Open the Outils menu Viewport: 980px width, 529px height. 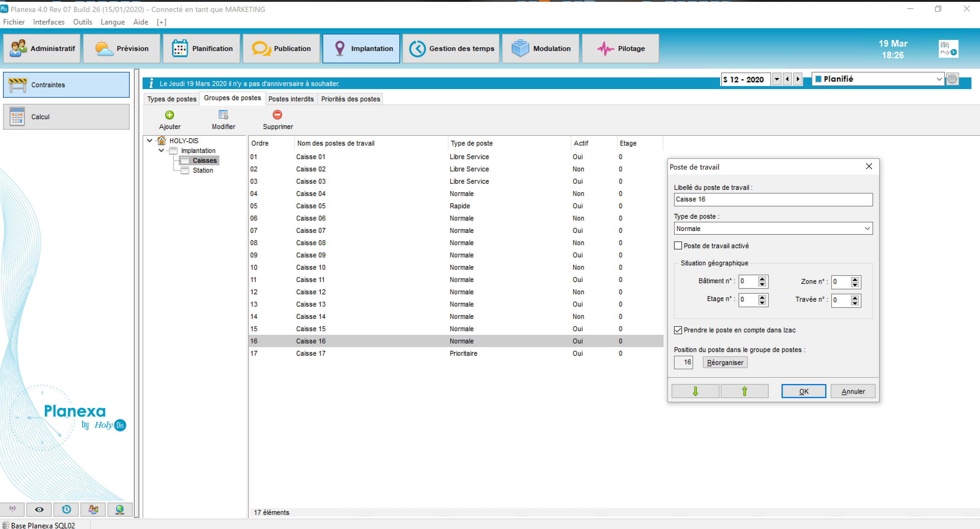coord(83,22)
